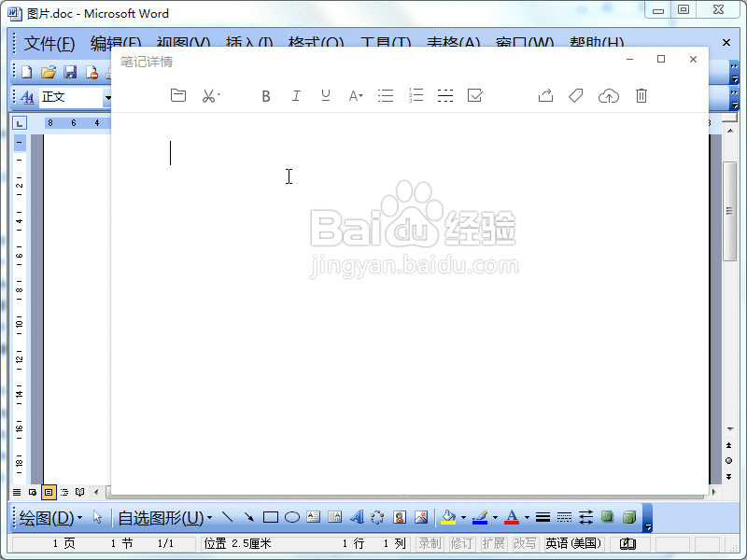Click the Permission icon in Word toolbar

click(x=92, y=73)
